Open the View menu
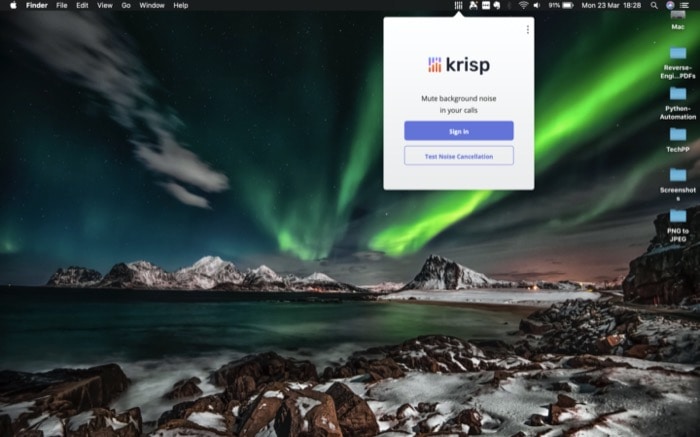This screenshot has width=700, height=437. [x=105, y=5]
